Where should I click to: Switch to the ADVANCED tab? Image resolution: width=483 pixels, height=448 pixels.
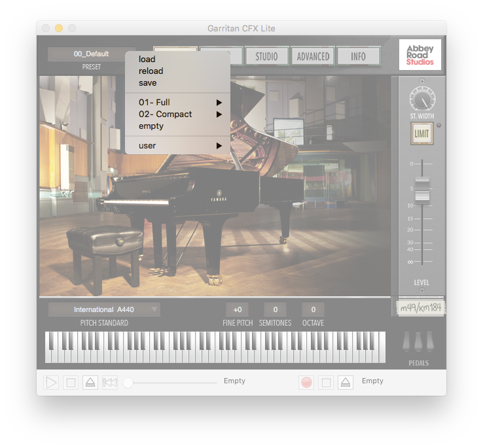tap(313, 56)
